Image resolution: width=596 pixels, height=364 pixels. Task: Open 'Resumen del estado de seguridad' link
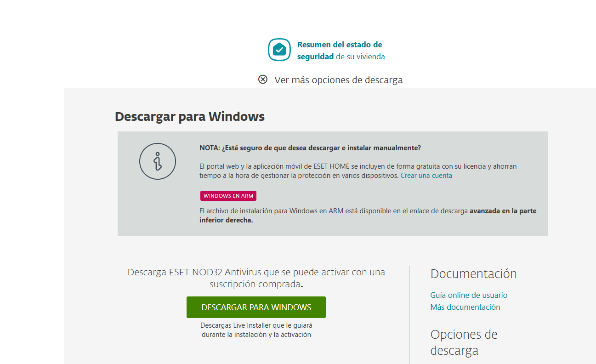(340, 45)
